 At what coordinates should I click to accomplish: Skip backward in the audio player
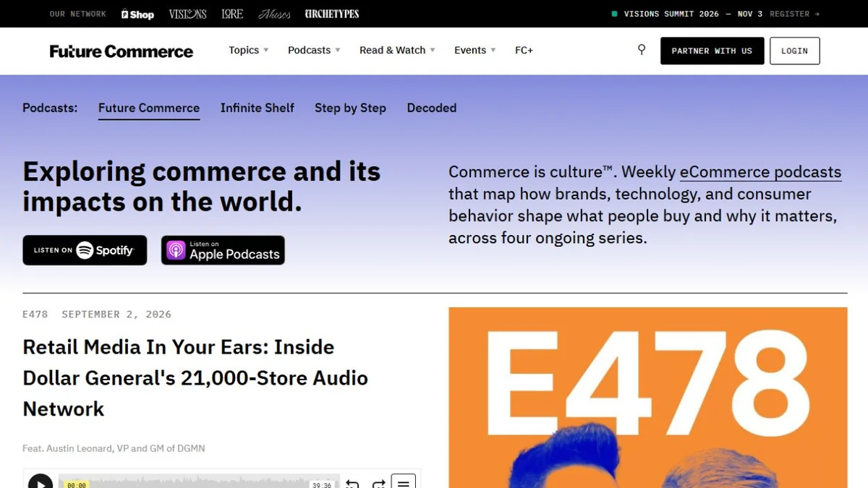[x=352, y=484]
